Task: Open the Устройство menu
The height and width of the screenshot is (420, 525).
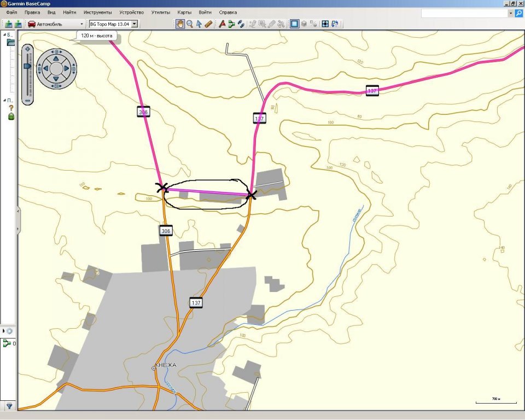Action: (x=132, y=13)
